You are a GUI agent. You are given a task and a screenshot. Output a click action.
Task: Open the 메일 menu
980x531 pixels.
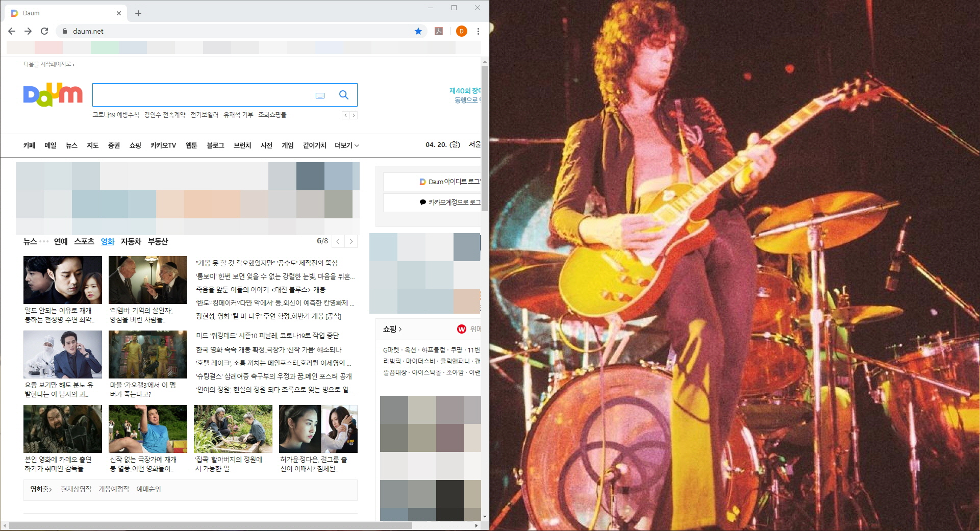point(51,145)
